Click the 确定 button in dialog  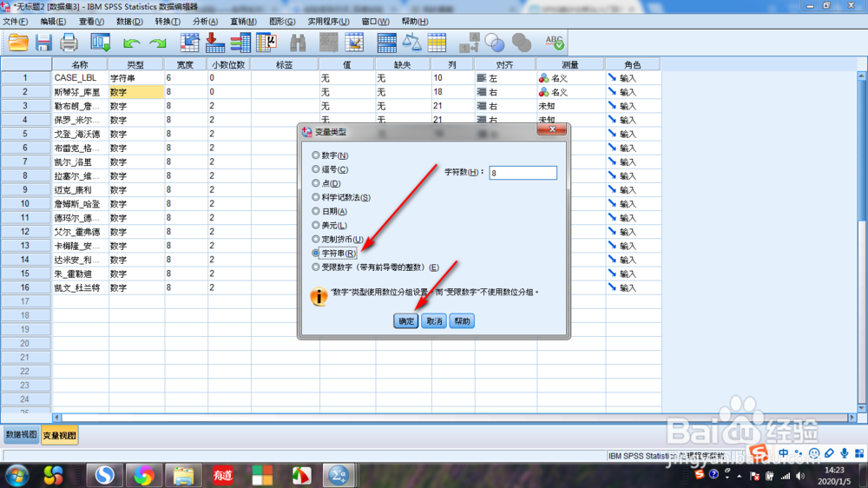click(x=405, y=321)
